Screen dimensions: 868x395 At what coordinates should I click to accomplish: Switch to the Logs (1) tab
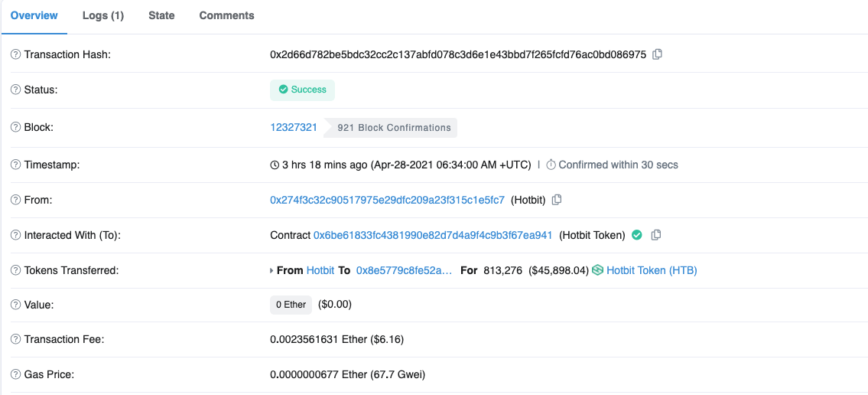pos(103,15)
